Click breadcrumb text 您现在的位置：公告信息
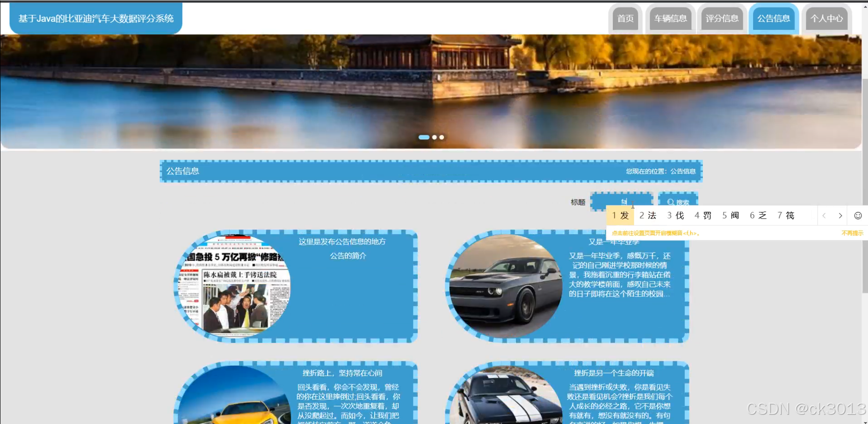Viewport: 868px width, 424px height. [661, 171]
